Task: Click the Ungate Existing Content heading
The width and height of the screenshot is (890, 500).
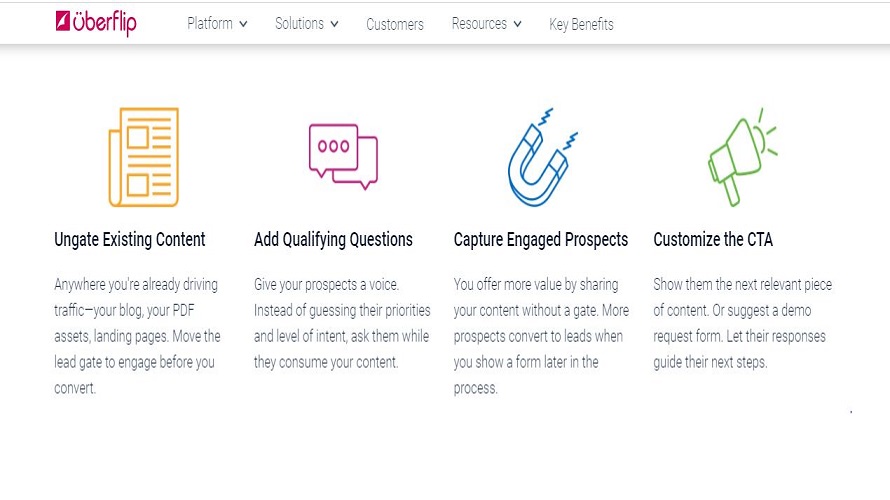Action: tap(129, 240)
